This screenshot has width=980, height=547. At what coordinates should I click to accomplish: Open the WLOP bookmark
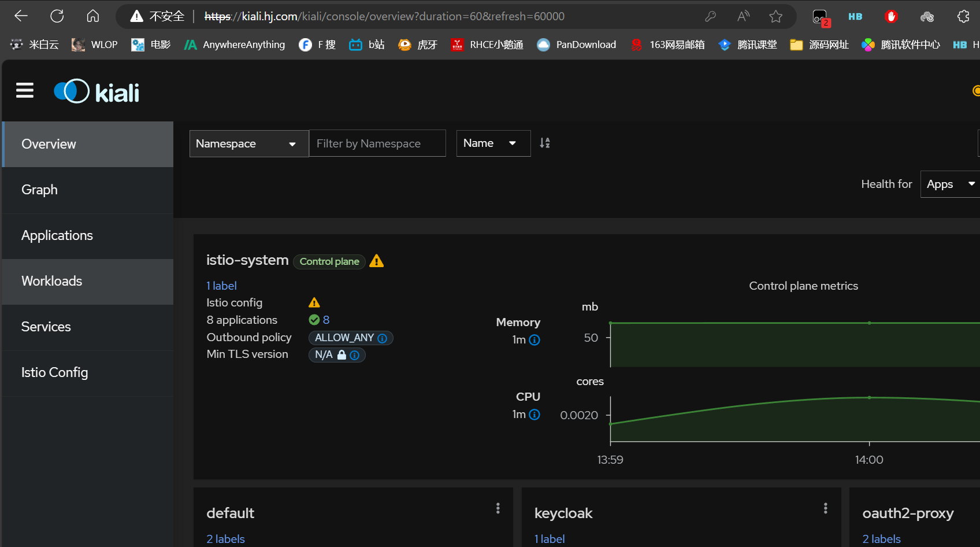95,45
